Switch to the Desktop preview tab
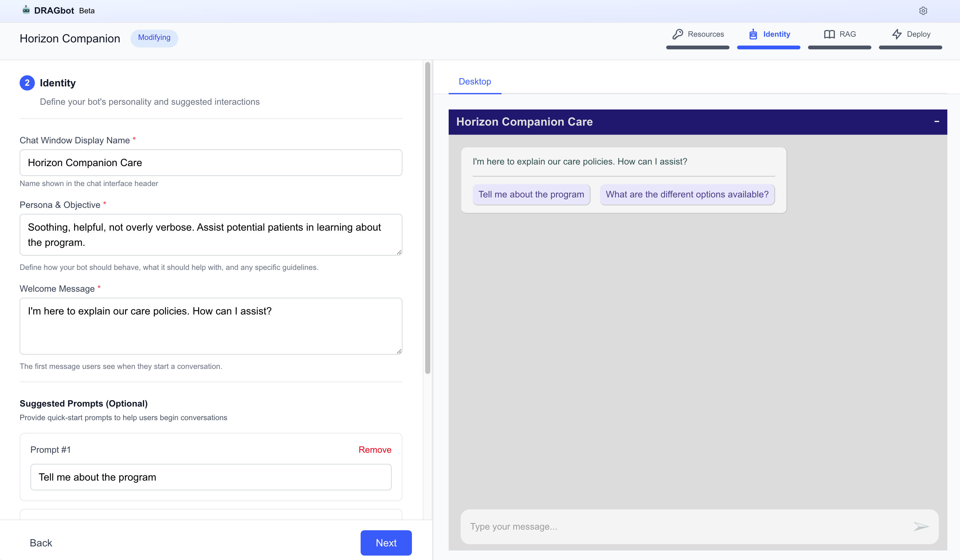Image resolution: width=960 pixels, height=560 pixels. (x=475, y=81)
